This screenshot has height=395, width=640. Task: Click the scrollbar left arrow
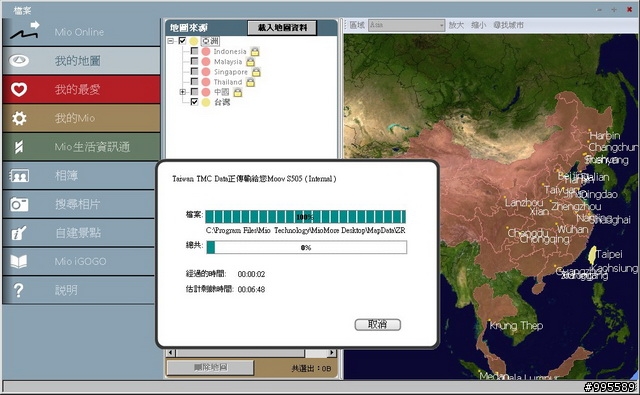[171, 353]
